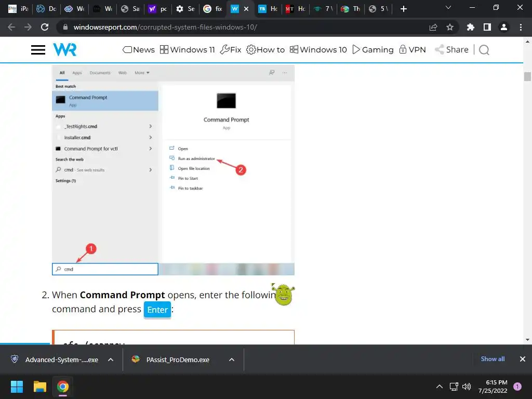Close the active WindowsReport tab
The width and height of the screenshot is (532, 399).
[246, 9]
